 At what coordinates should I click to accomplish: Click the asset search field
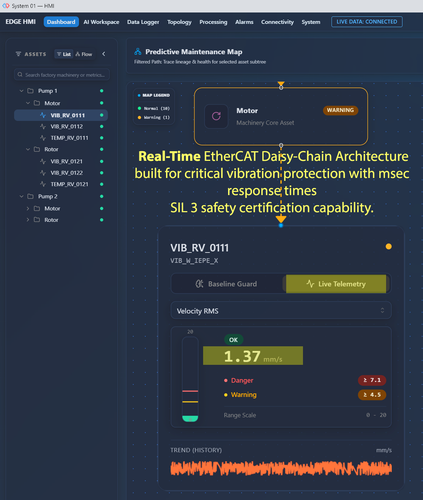click(x=62, y=75)
